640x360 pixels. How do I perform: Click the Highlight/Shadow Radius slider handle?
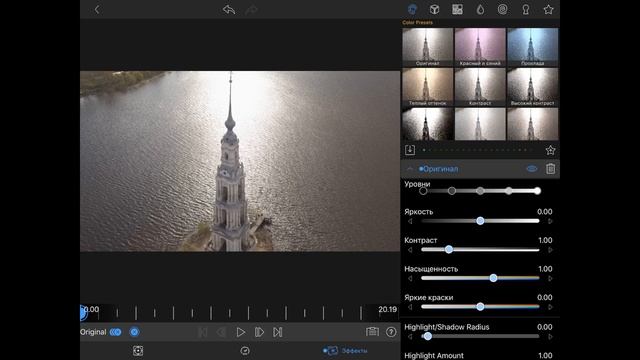click(x=427, y=336)
